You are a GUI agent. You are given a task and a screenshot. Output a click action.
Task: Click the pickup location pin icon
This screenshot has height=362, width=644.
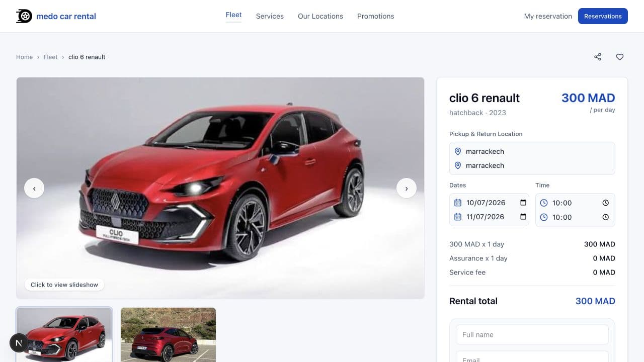458,151
